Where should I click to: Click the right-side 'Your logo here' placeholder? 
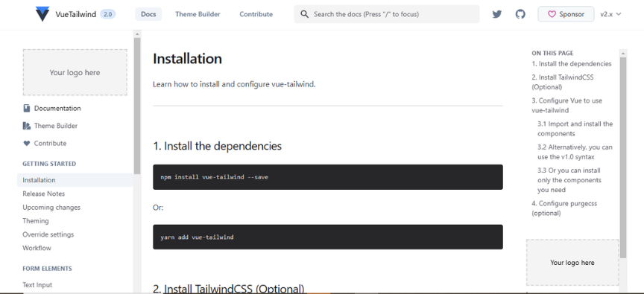572,263
